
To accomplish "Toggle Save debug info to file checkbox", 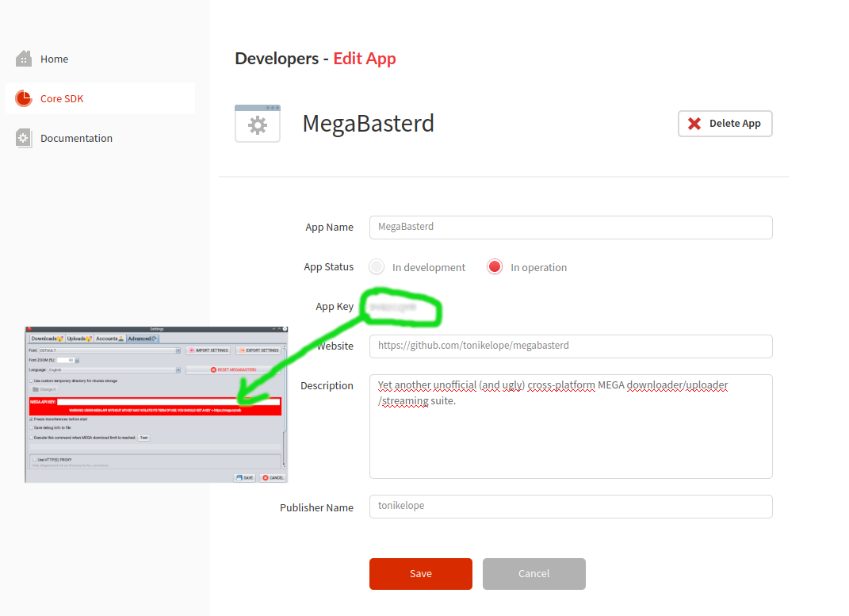I will click(x=31, y=427).
